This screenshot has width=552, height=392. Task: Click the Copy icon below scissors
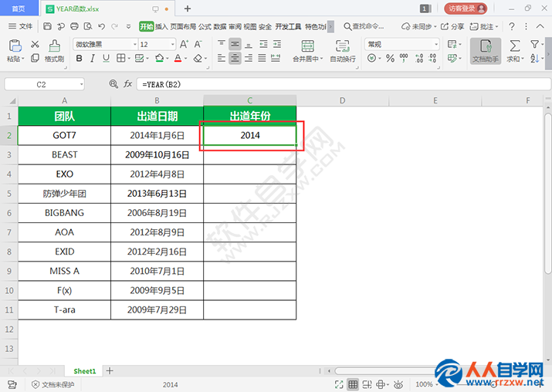pos(35,58)
